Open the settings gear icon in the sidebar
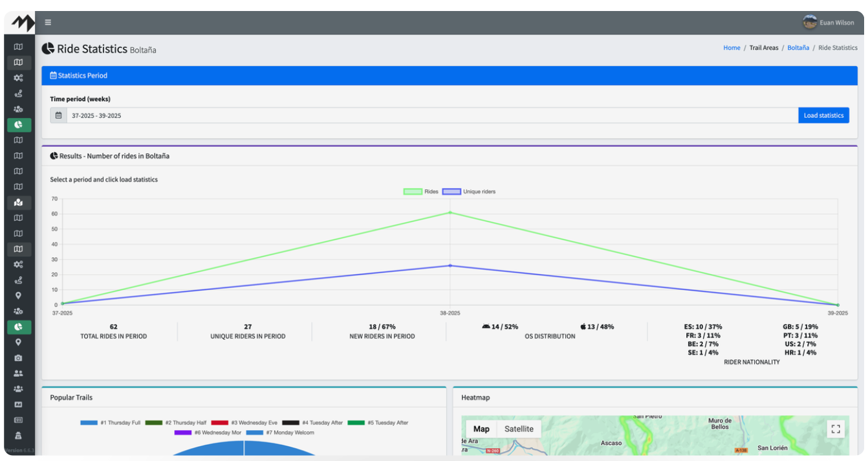 pos(19,77)
